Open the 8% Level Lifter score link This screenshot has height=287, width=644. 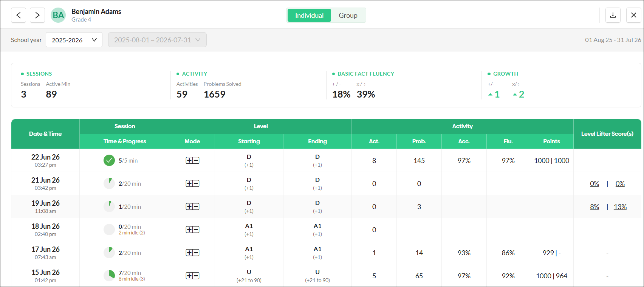(x=594, y=207)
